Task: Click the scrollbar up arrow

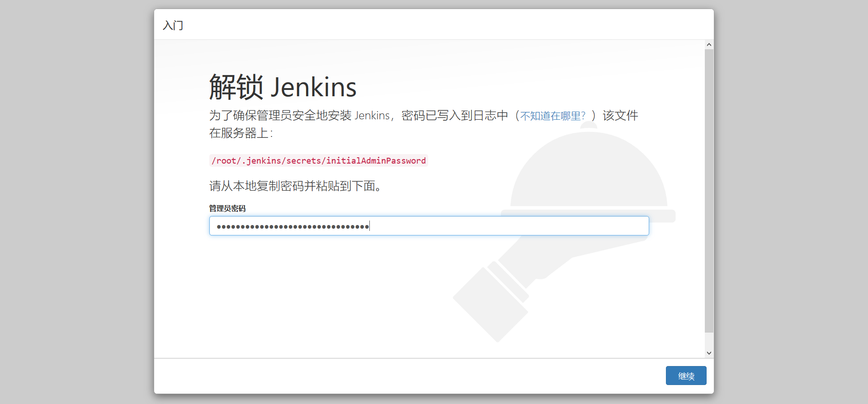Action: pos(709,45)
